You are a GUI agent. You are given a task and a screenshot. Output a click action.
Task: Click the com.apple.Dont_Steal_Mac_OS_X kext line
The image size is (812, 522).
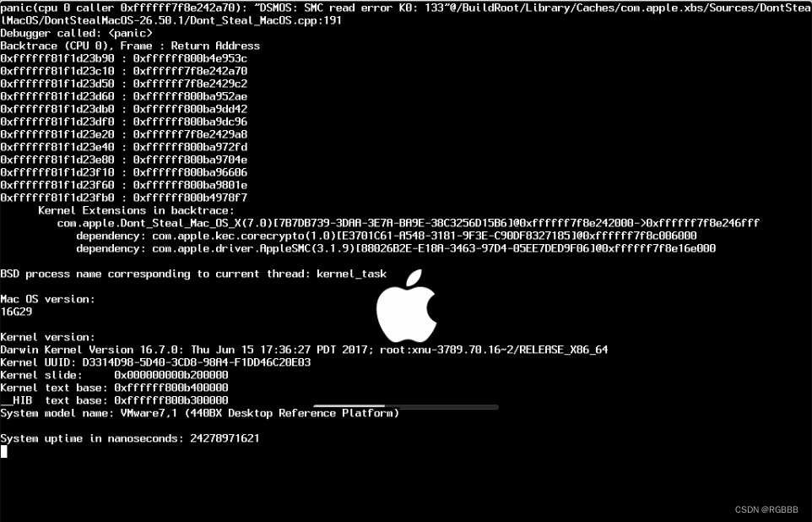[x=408, y=223]
